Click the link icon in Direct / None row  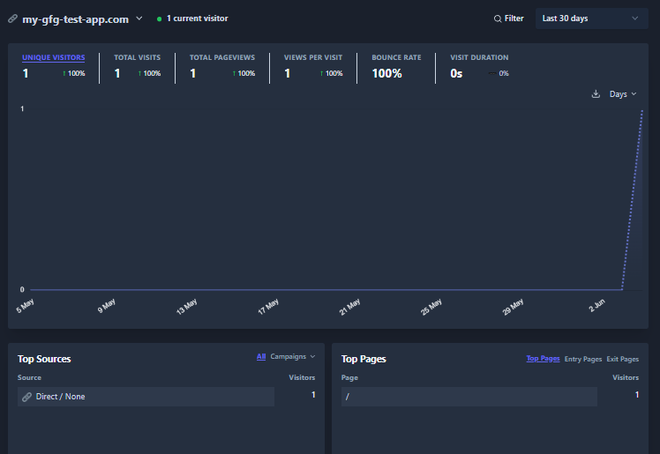[27, 397]
